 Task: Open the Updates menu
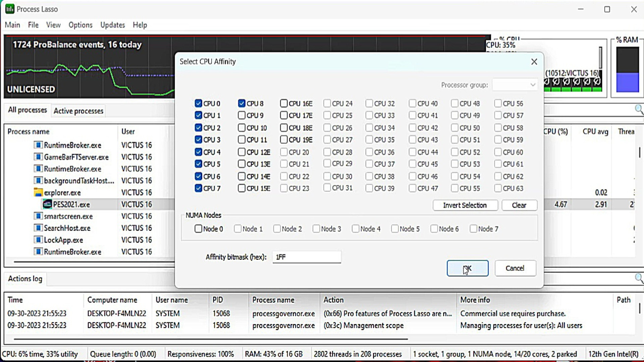click(x=112, y=25)
